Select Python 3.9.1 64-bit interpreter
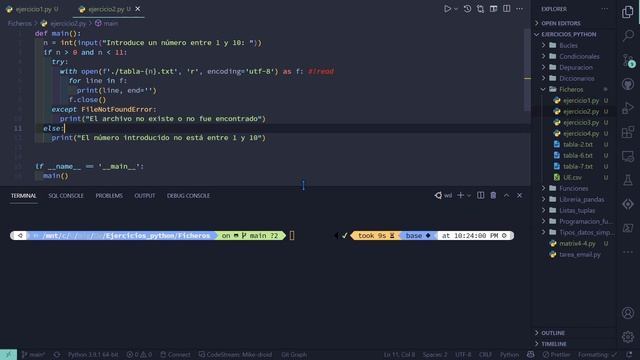This screenshot has width=640, height=360. click(93, 355)
